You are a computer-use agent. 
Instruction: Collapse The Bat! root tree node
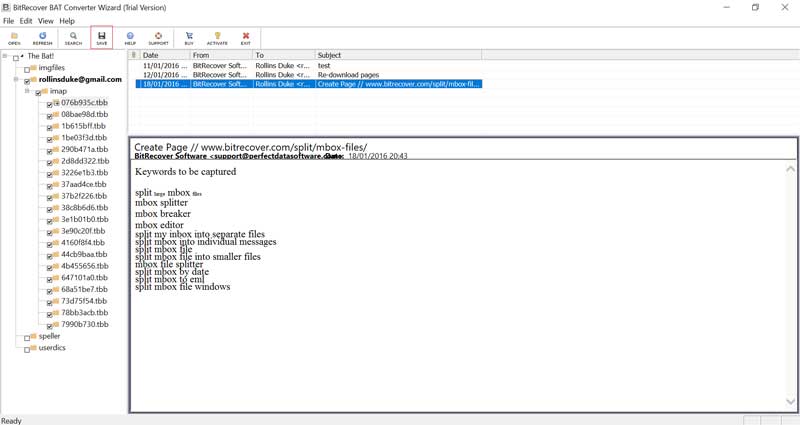tap(5, 56)
